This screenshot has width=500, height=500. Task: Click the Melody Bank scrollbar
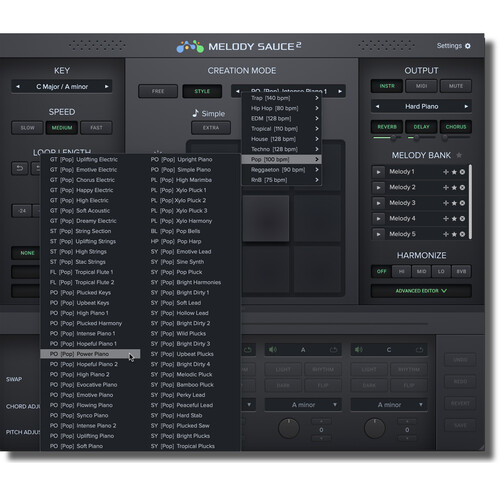pos(470,201)
